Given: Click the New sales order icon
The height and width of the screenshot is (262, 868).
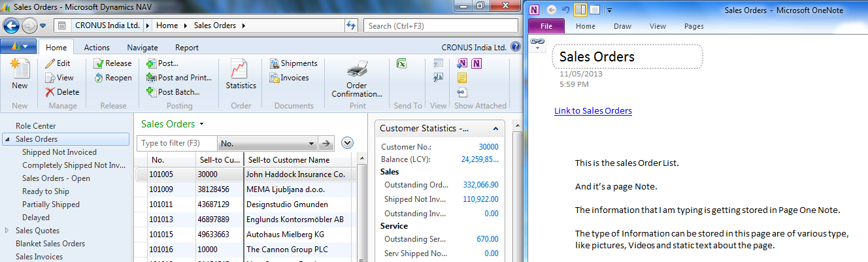Looking at the screenshot, I should tap(20, 74).
